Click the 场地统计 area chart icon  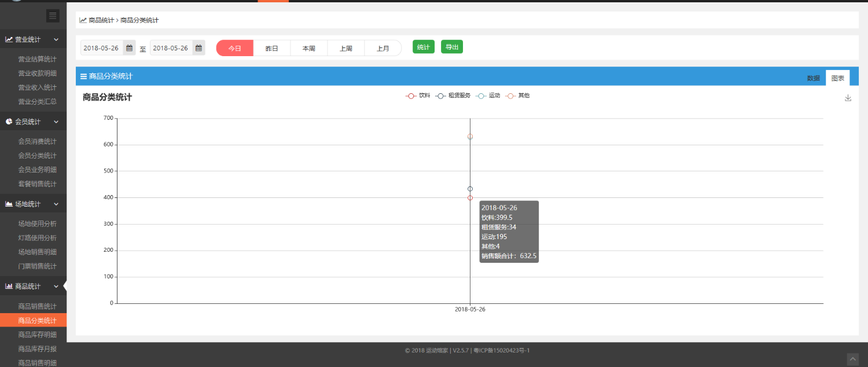point(9,204)
